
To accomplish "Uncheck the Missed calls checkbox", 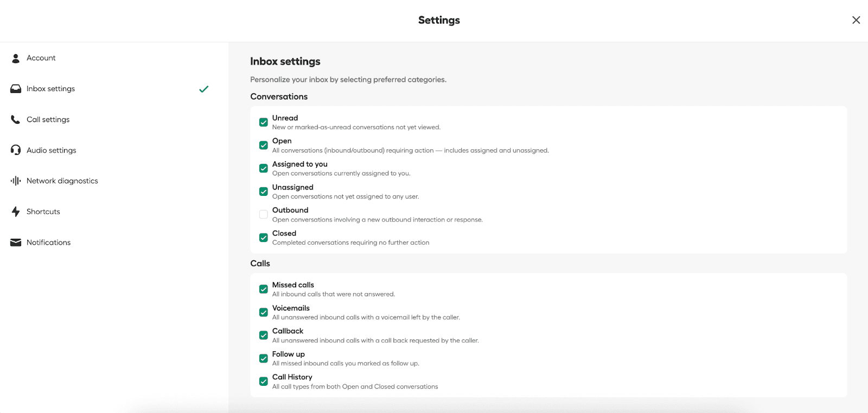I will [264, 289].
